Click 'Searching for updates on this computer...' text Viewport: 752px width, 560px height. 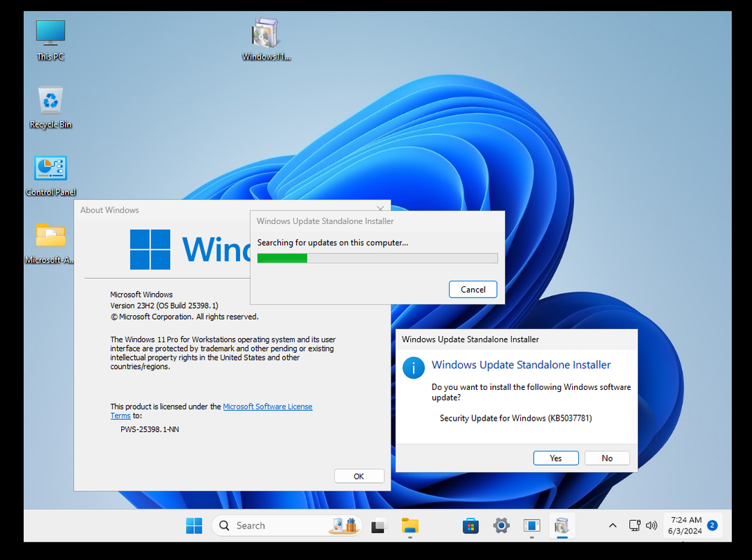333,243
